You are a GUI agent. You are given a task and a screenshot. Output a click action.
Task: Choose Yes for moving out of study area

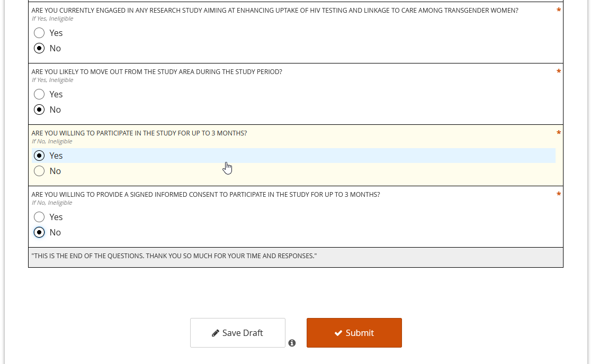click(39, 94)
